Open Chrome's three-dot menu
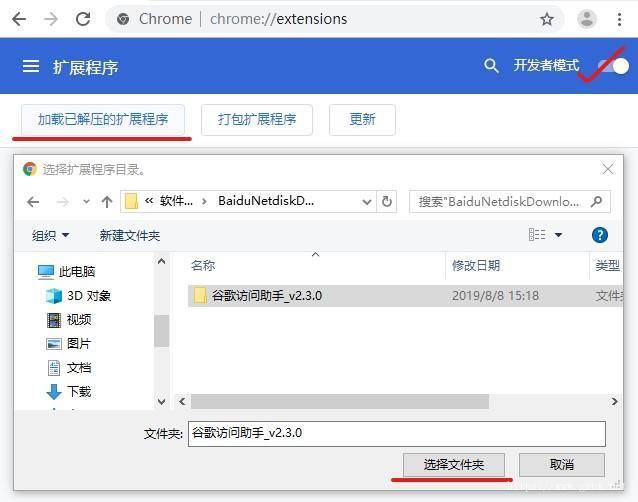Image resolution: width=638 pixels, height=502 pixels. pos(619,19)
